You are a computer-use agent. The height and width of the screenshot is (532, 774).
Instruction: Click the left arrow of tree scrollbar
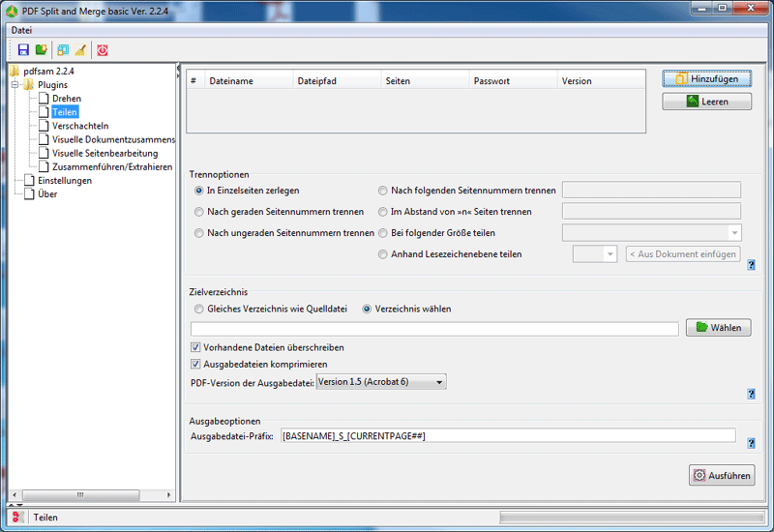click(15, 494)
